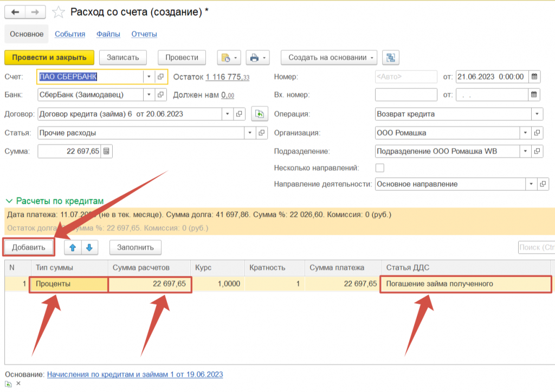Click the Остаток balance amount link

point(227,77)
